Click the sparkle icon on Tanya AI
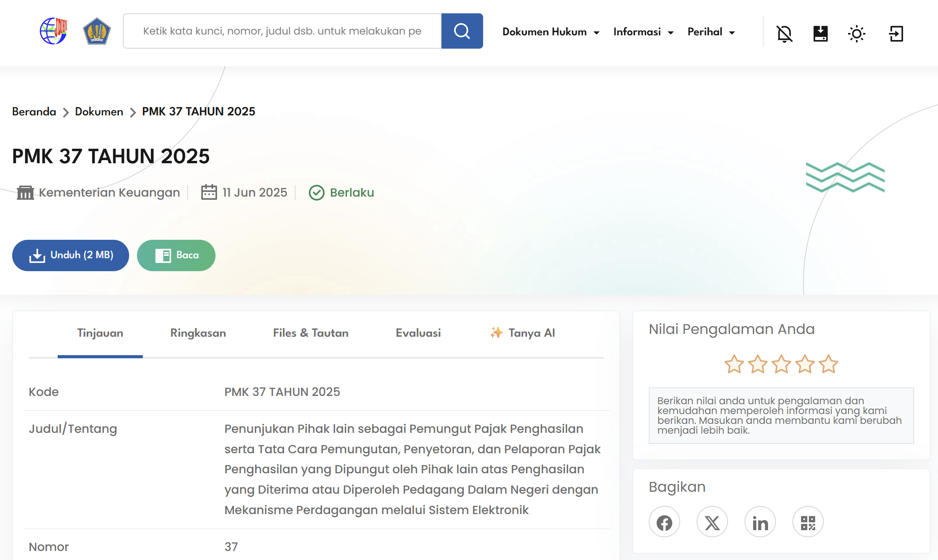 496,333
